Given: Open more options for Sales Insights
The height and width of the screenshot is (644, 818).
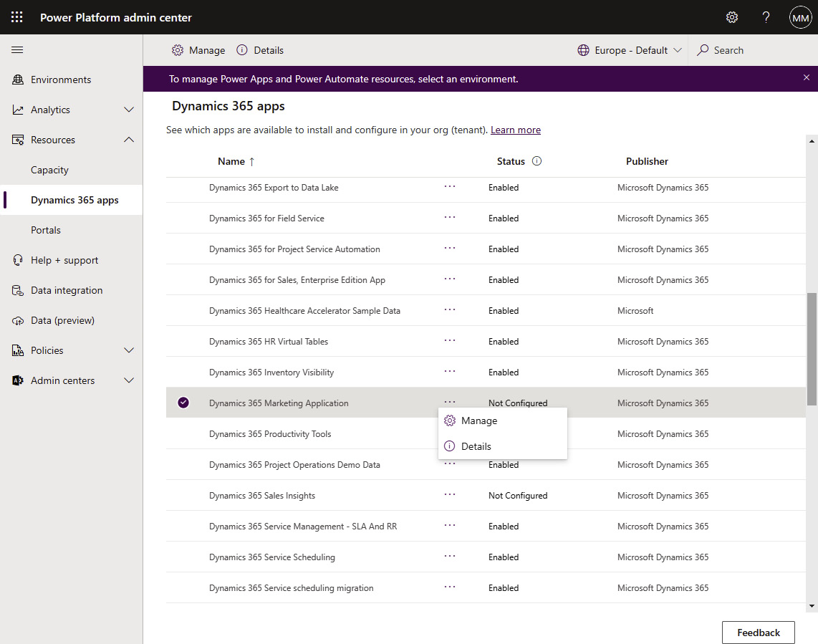Looking at the screenshot, I should point(450,494).
